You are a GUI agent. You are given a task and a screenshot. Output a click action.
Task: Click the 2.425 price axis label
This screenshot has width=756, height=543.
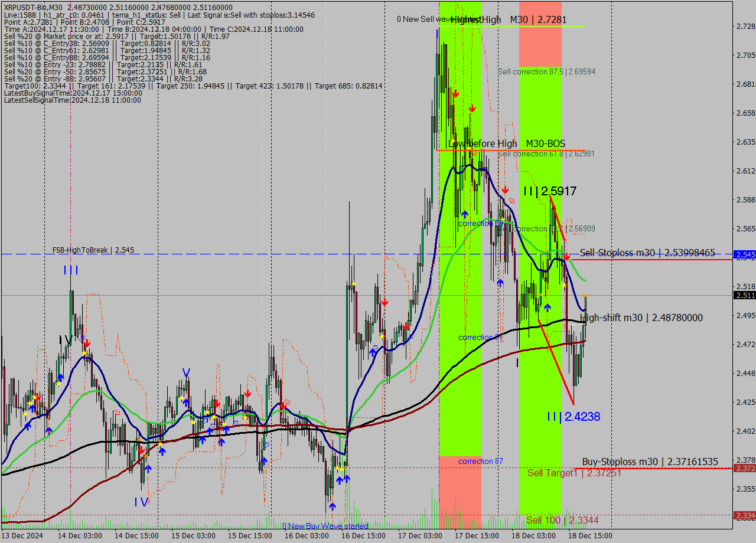coord(745,402)
